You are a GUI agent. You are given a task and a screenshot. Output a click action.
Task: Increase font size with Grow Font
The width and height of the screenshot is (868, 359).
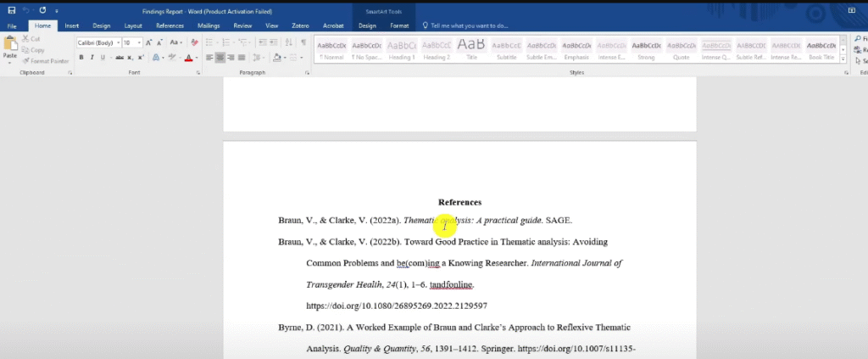[148, 42]
